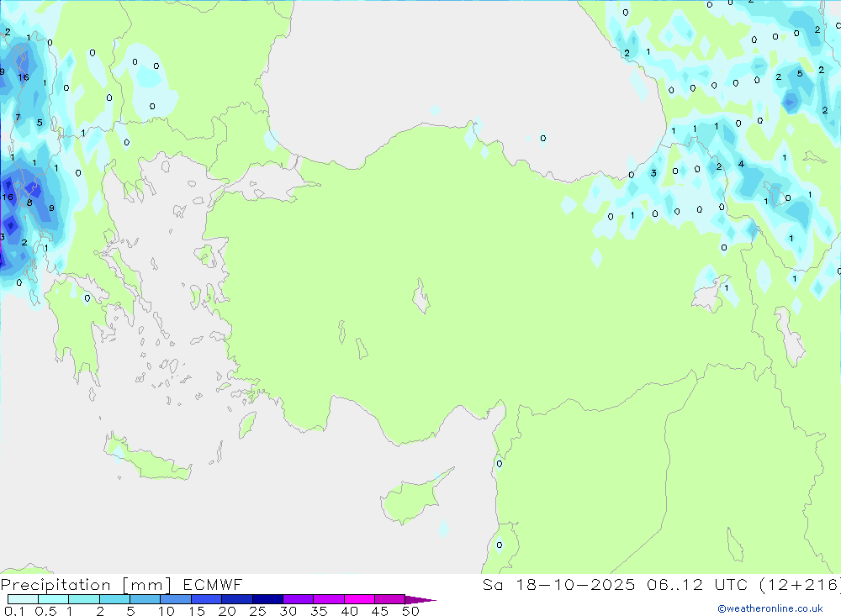841x616 pixels.
Task: Select the 5–10 mm blue legend swatch
Action: [x=145, y=599]
